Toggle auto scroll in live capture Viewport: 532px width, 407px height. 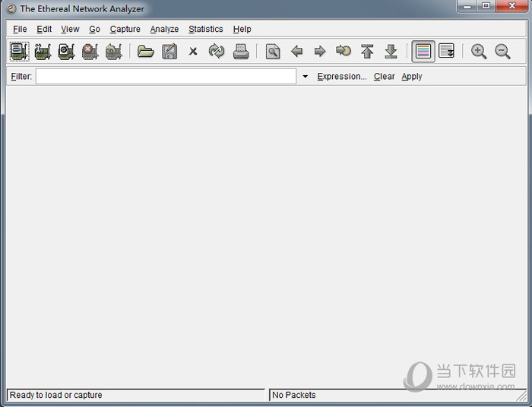tap(447, 52)
